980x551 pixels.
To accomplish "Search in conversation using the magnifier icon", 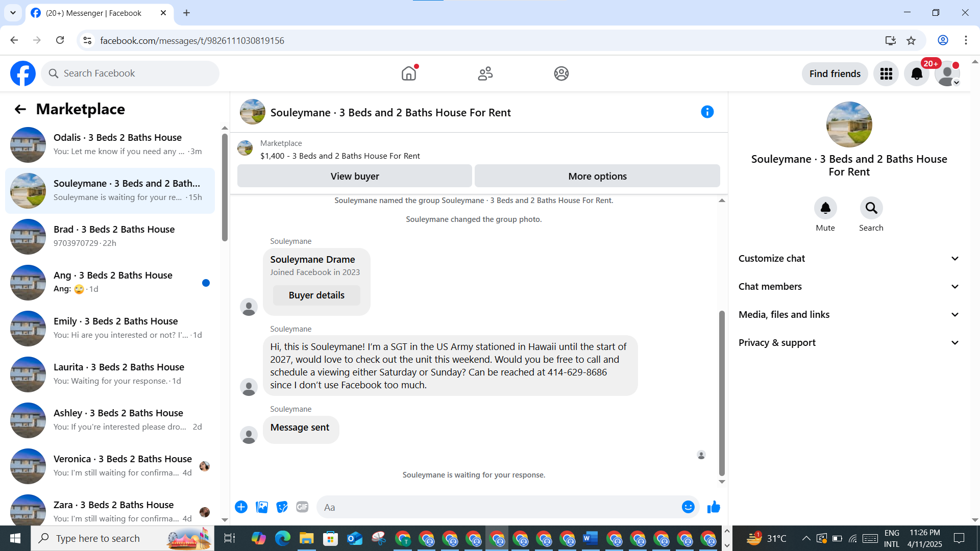I will pos(871,208).
